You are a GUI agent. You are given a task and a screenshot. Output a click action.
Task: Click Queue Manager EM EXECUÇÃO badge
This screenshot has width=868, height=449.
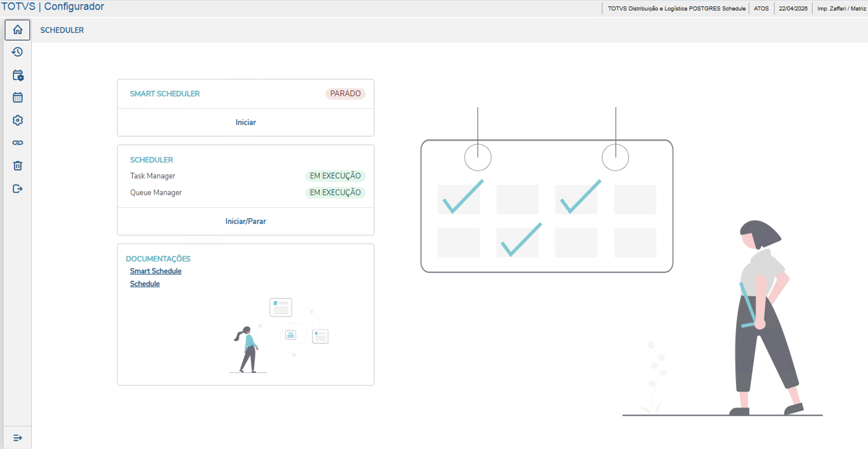click(x=335, y=192)
